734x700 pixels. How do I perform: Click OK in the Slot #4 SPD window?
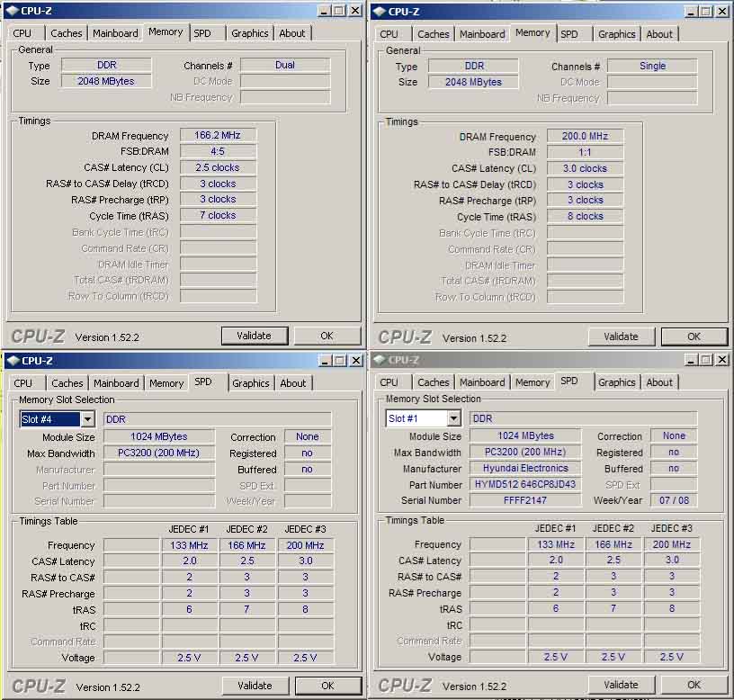coord(327,686)
